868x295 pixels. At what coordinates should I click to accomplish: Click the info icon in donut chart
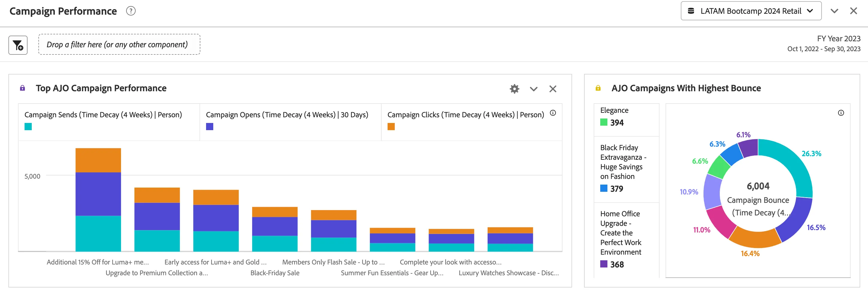841,113
